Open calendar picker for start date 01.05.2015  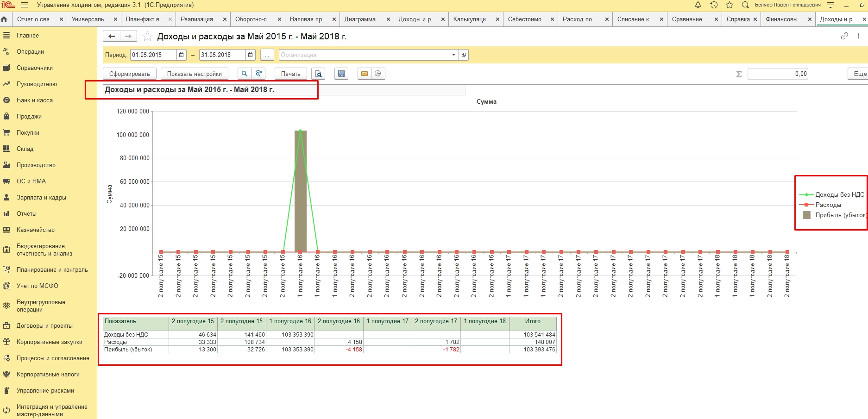coord(181,55)
